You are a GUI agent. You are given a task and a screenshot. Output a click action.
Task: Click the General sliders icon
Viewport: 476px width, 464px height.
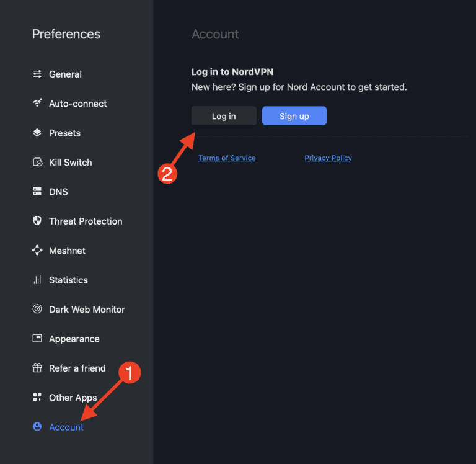coord(37,74)
